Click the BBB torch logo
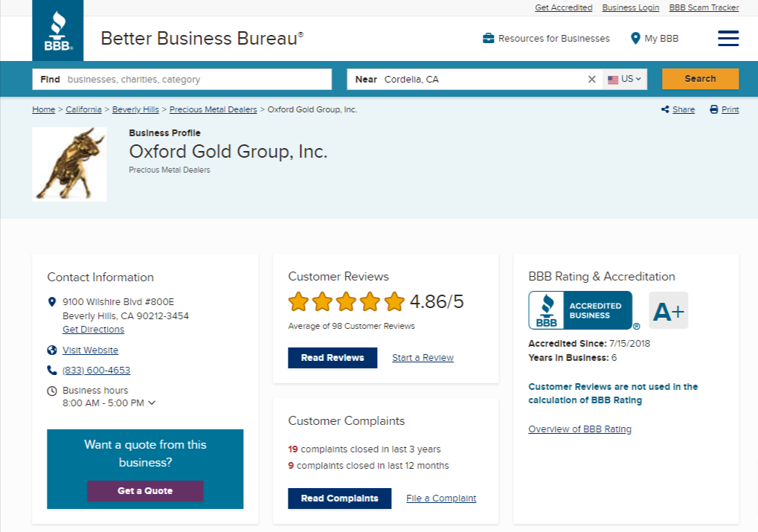This screenshot has width=758, height=532. point(57,31)
